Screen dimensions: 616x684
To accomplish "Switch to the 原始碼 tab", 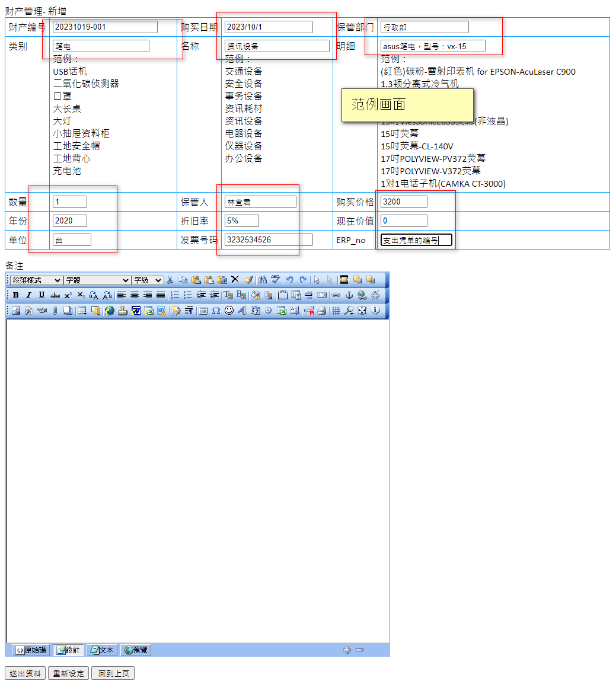I will tap(31, 650).
